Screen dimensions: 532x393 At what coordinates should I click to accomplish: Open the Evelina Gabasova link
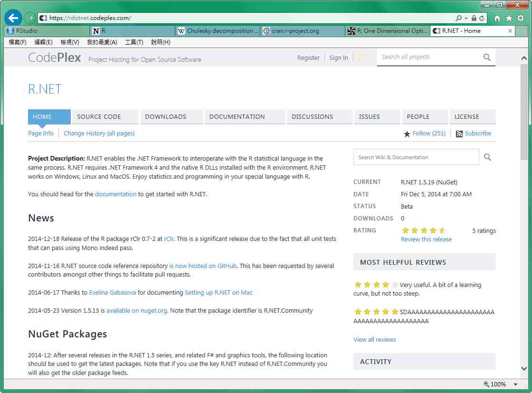[112, 293]
